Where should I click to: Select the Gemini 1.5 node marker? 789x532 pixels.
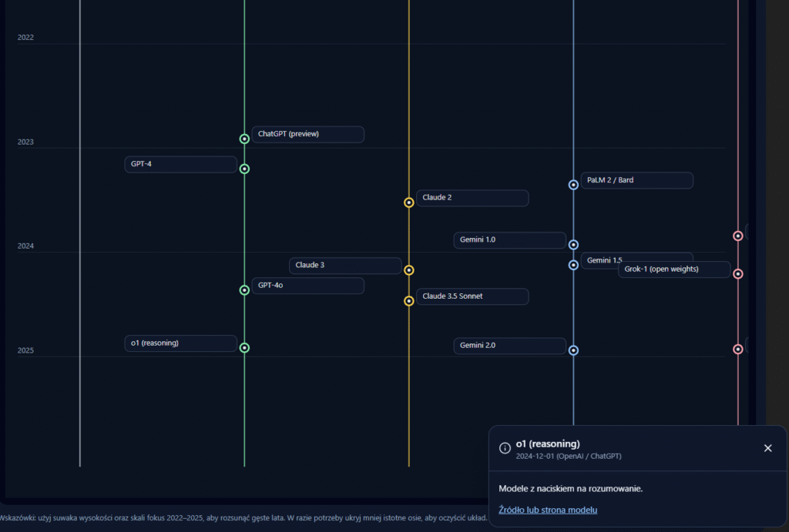tap(573, 265)
